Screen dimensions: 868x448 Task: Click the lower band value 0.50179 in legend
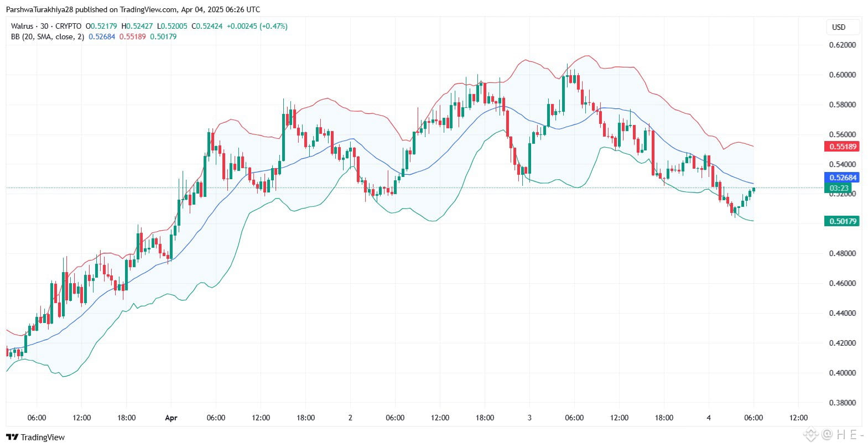coord(163,37)
